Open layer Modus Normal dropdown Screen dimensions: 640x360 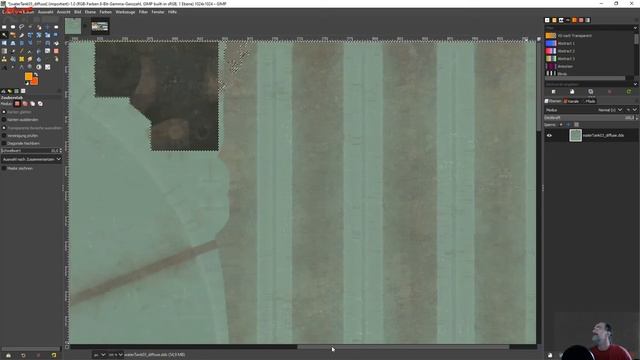click(610, 110)
